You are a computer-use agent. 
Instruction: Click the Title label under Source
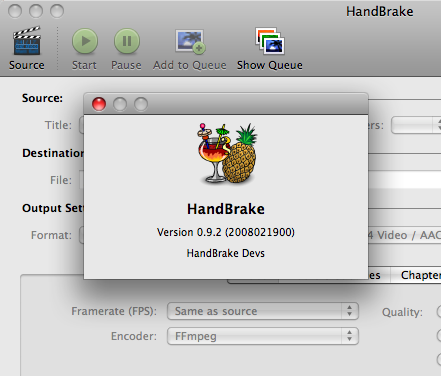pyautogui.click(x=58, y=125)
